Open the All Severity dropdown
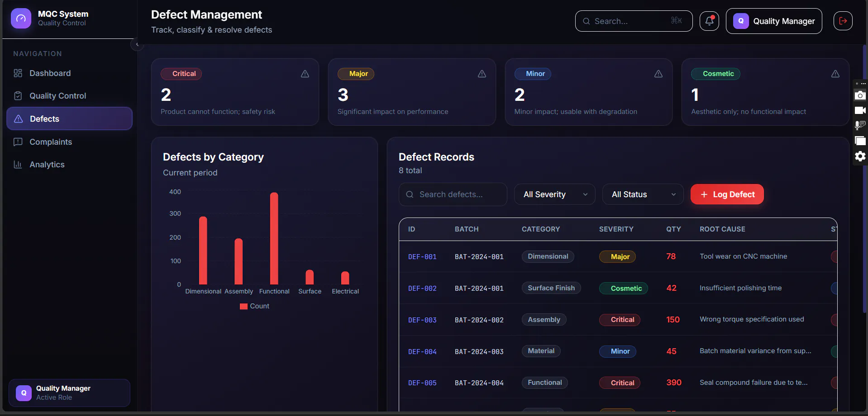Image resolution: width=868 pixels, height=416 pixels. click(554, 194)
